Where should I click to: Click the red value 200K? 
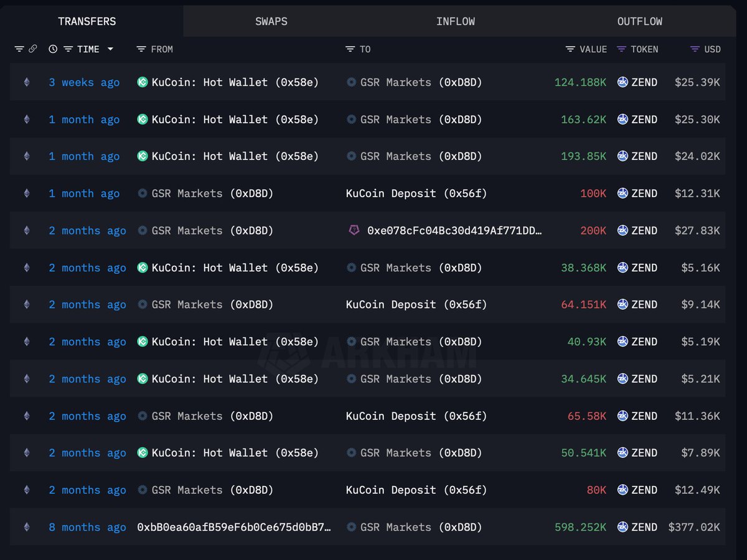pos(593,231)
